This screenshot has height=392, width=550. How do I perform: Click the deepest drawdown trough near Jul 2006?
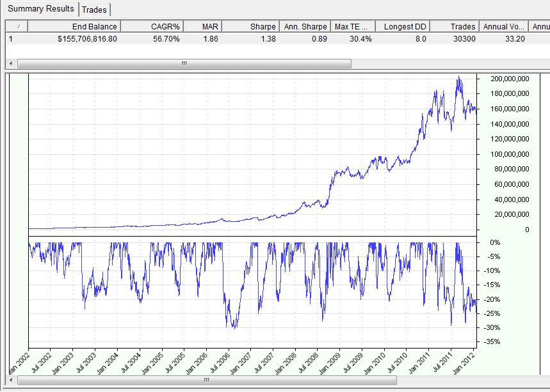click(x=233, y=328)
